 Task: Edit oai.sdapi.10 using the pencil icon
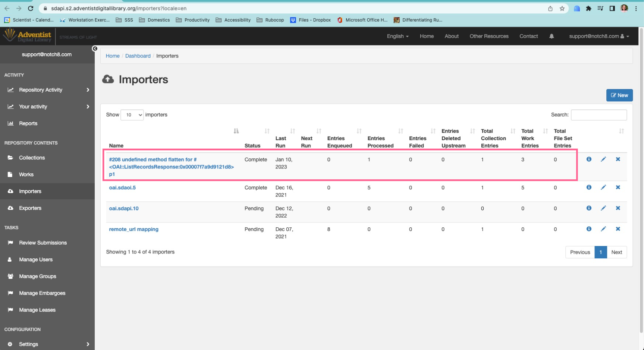coord(603,208)
